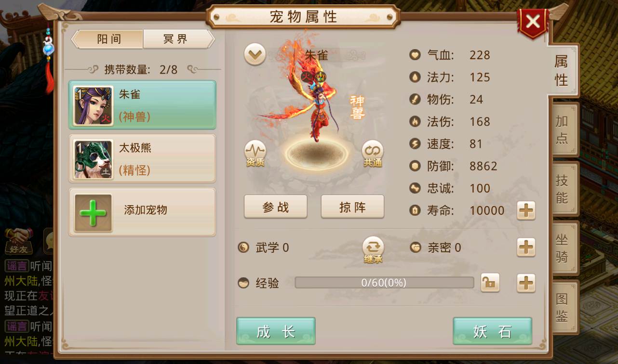The width and height of the screenshot is (618, 364).
Task: Open the 技能 side tab
Action: pos(563,189)
